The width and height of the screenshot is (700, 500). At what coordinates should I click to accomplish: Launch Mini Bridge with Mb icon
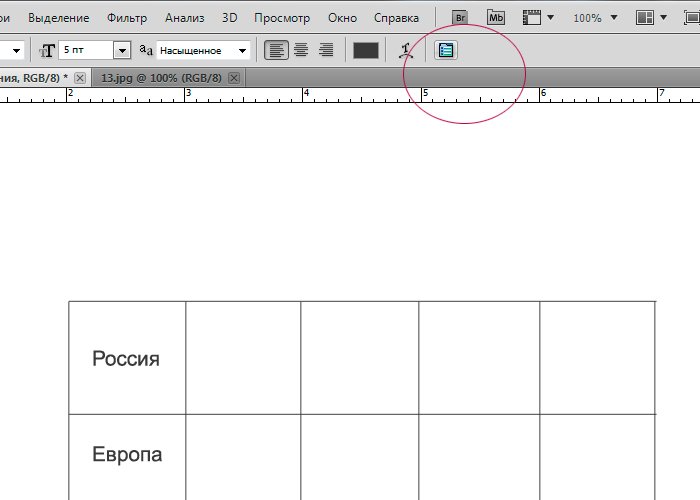coord(496,18)
